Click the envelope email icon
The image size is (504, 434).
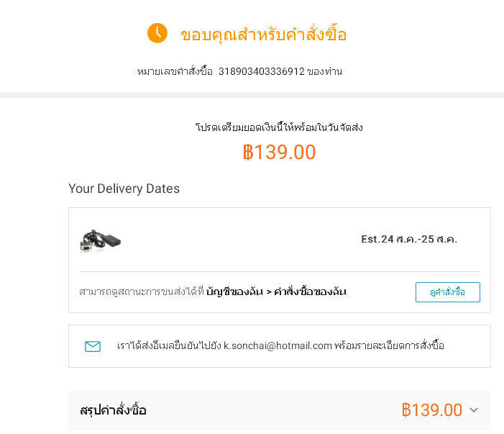[x=93, y=346]
